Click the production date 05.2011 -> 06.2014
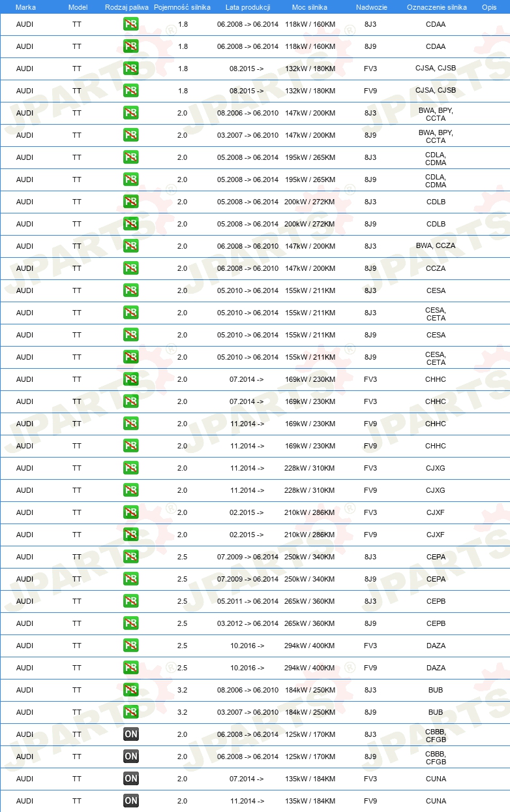 click(248, 601)
